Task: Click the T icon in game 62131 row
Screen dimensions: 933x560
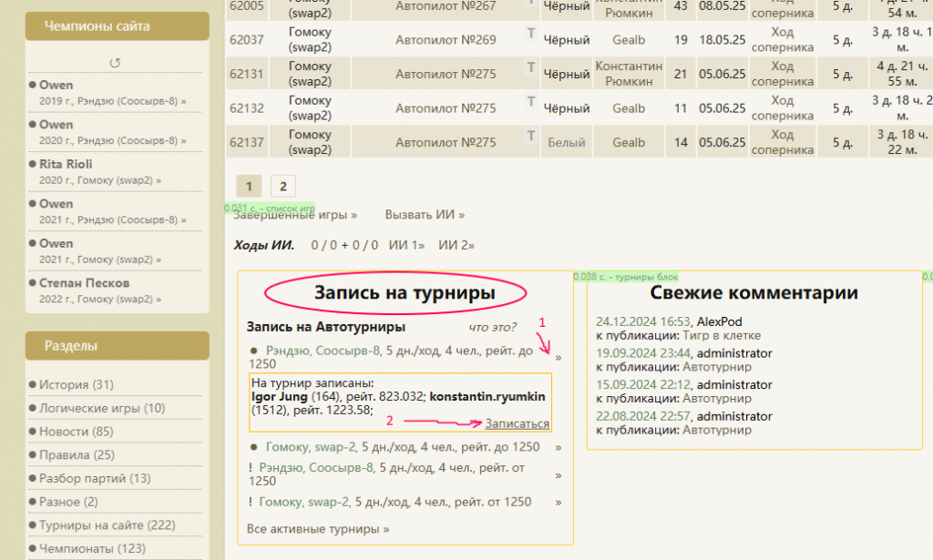Action: (531, 67)
